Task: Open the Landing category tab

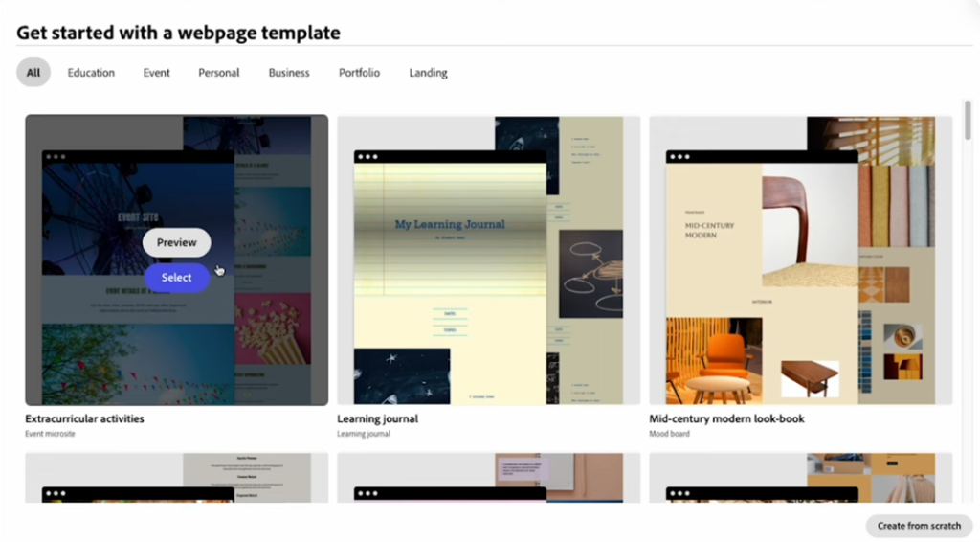Action: (428, 73)
